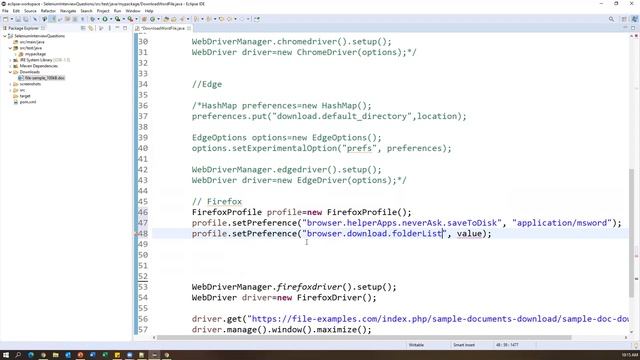
Task: Click "browser.download.folderList" string on line 48
Action: pos(375,233)
